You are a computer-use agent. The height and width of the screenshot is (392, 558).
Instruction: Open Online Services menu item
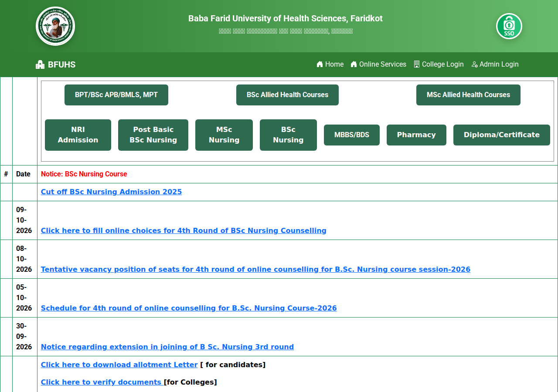(x=378, y=64)
